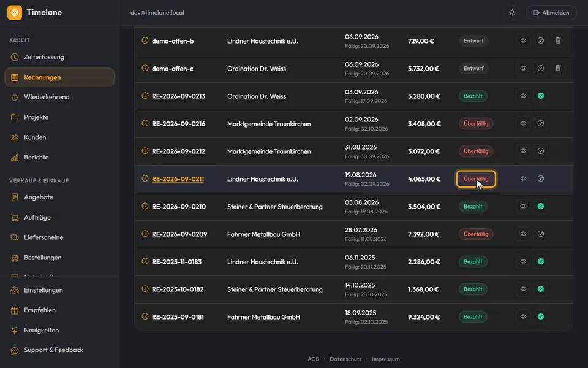Unmark RE-2026-09-0210 as paid
The height and width of the screenshot is (368, 588).
tap(541, 206)
